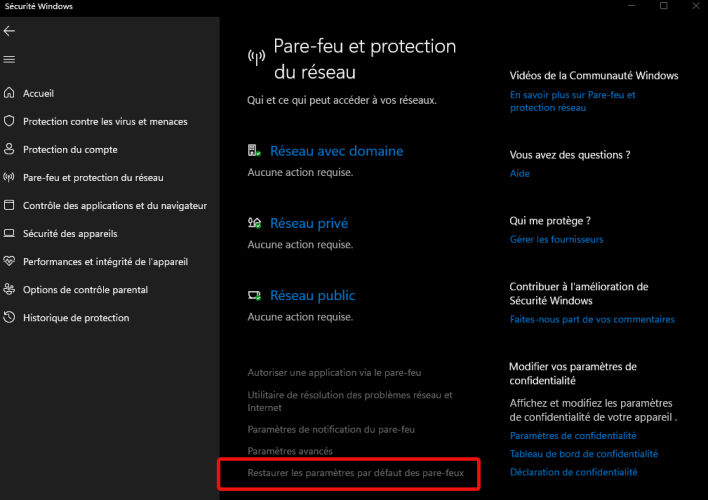This screenshot has width=708, height=500.
Task: Click the Performances heart icon
Action: coord(9,261)
